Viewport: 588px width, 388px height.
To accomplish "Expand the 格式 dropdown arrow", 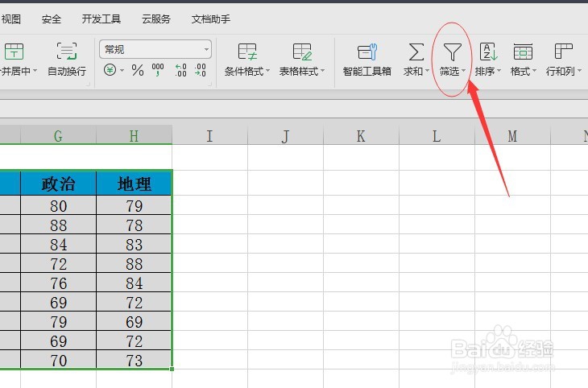I will (534, 71).
